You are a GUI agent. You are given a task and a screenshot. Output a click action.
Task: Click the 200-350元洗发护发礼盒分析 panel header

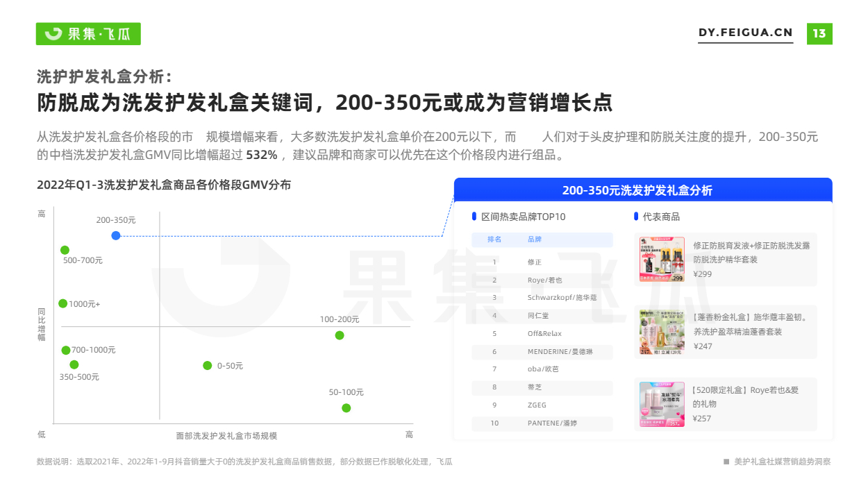pos(643,190)
